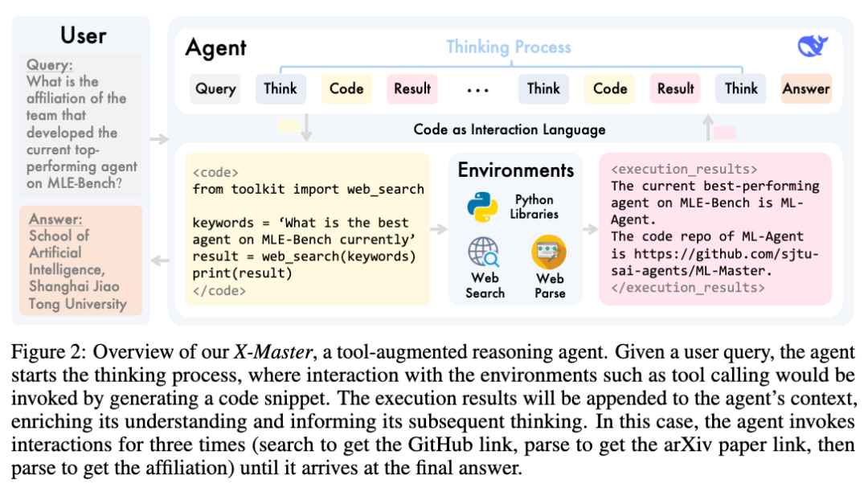The width and height of the screenshot is (868, 488).
Task: Click the "Code as Interaction Language" label
Action: (x=510, y=129)
